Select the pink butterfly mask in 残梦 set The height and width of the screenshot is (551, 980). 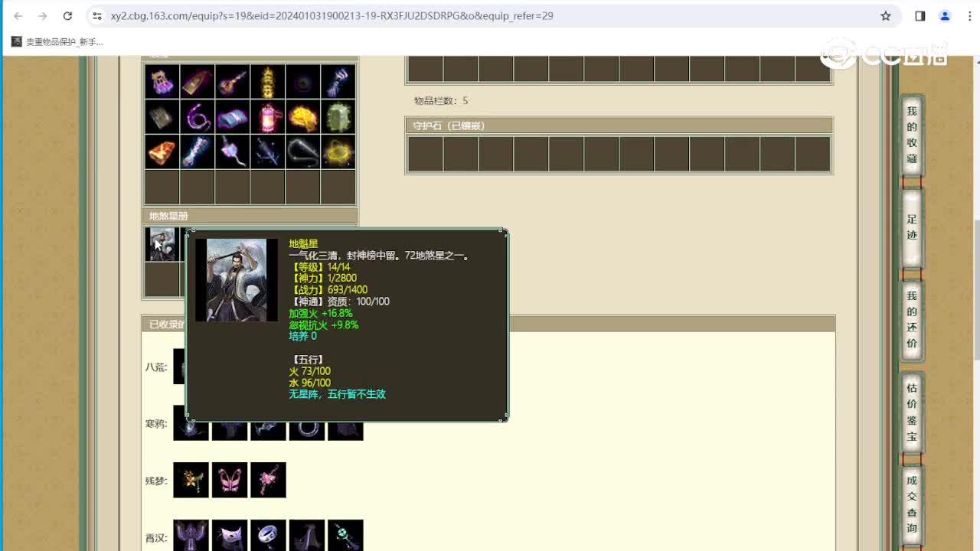pyautogui.click(x=230, y=480)
